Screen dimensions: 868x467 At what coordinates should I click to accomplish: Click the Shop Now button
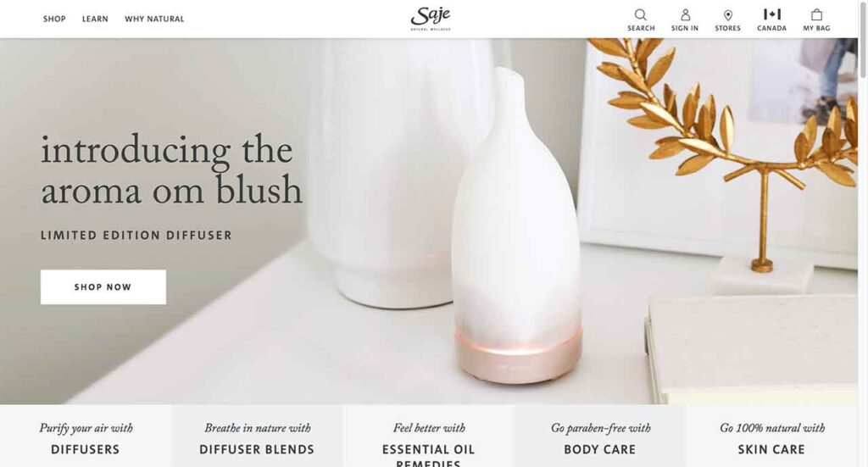(103, 286)
